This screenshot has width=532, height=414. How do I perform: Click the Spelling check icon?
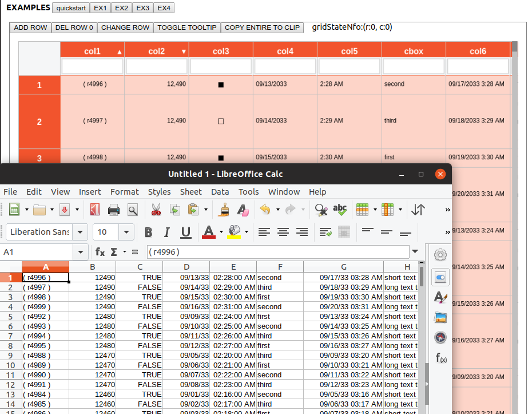pyautogui.click(x=340, y=210)
